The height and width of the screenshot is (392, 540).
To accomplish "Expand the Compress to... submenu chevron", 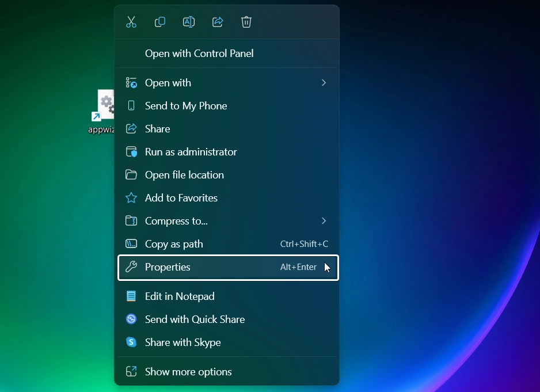I will point(324,221).
